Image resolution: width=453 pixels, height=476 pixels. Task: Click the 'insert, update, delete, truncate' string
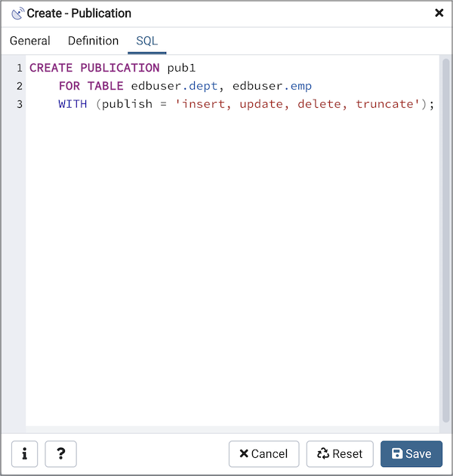[297, 104]
